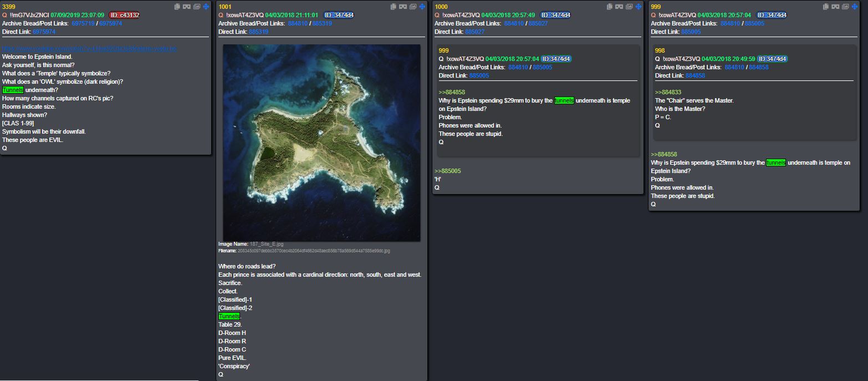
Task: Click the ID 3474d4 badge in post 1001
Action: coord(339,15)
